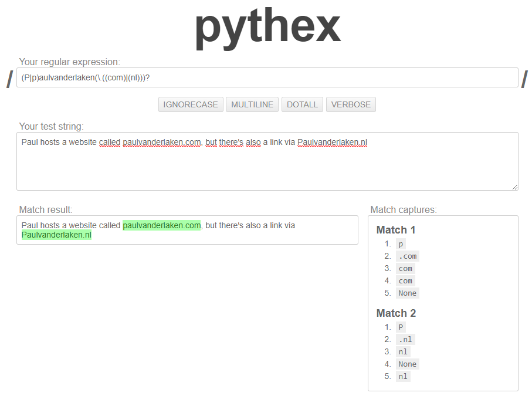This screenshot has width=532, height=396.
Task: Click highlighted paulvanderlaken.com in match result
Action: tap(162, 225)
